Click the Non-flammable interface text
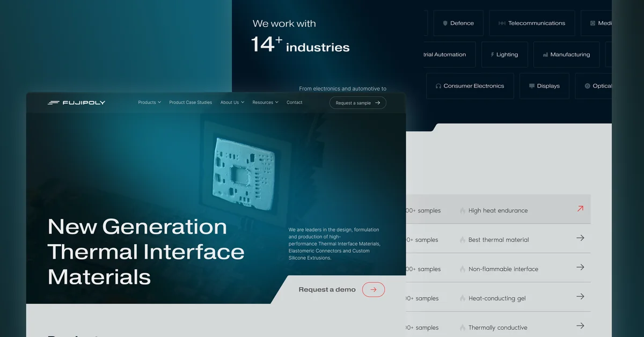Viewport: 644px width, 337px height. [503, 269]
